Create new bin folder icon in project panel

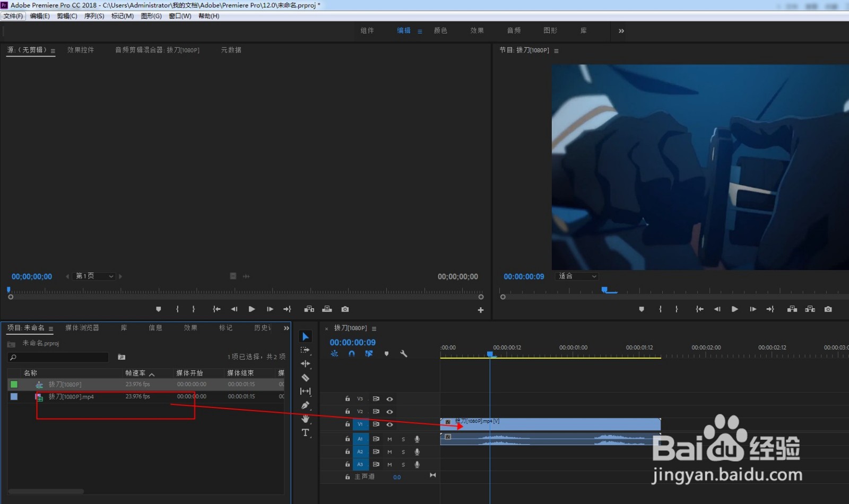[x=122, y=357]
